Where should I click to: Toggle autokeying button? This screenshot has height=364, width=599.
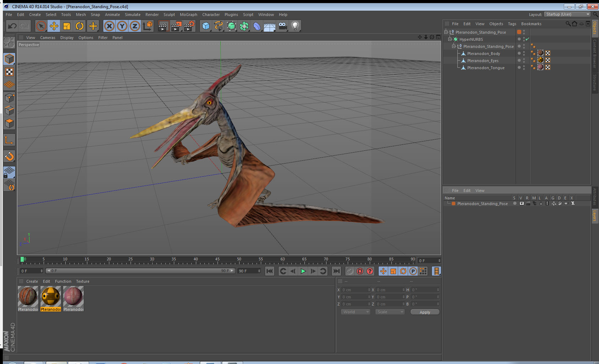coord(360,271)
